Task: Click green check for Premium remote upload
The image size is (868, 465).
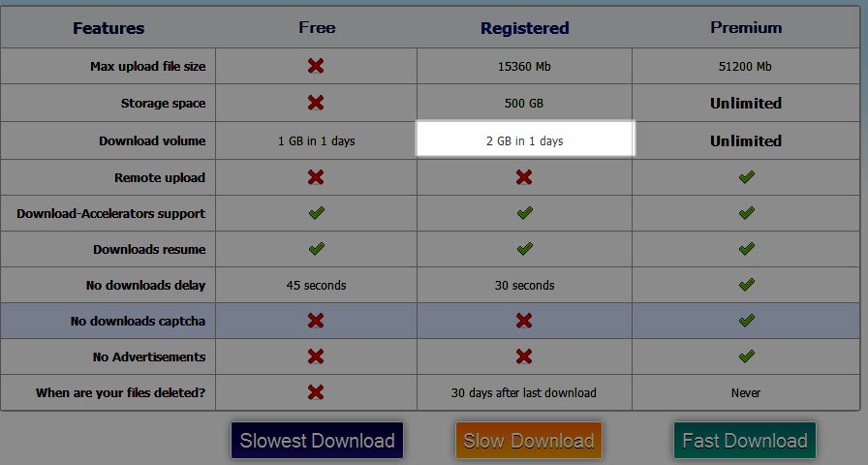Action: (x=746, y=177)
